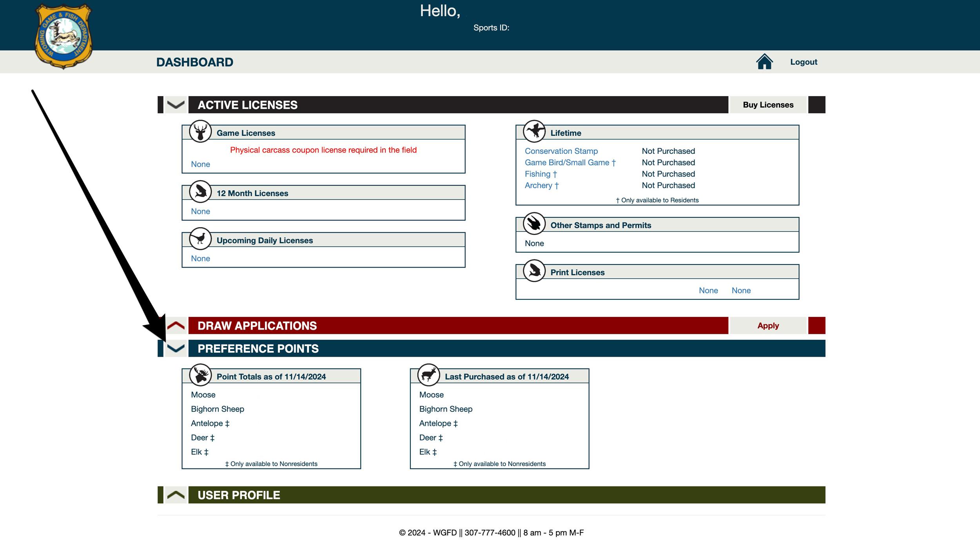Collapse the Draw Applications section
Image resolution: width=980 pixels, height=541 pixels.
coord(175,325)
